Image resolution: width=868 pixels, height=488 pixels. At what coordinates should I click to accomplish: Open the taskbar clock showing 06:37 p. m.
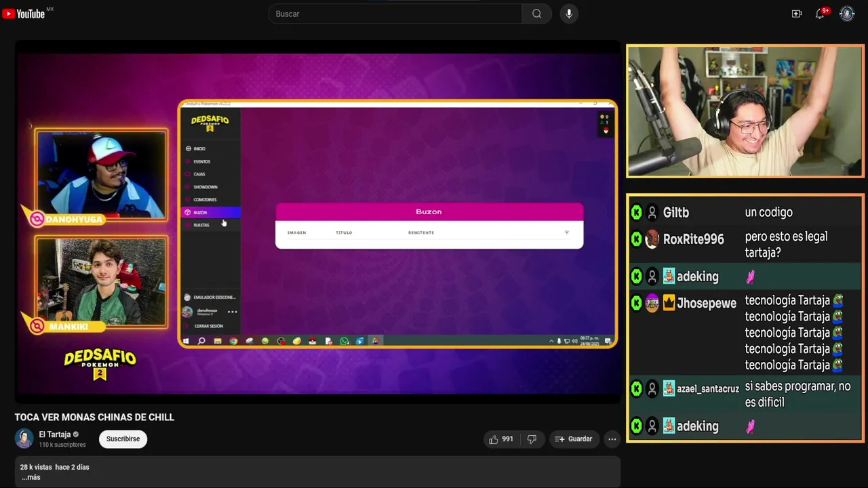[x=589, y=341]
